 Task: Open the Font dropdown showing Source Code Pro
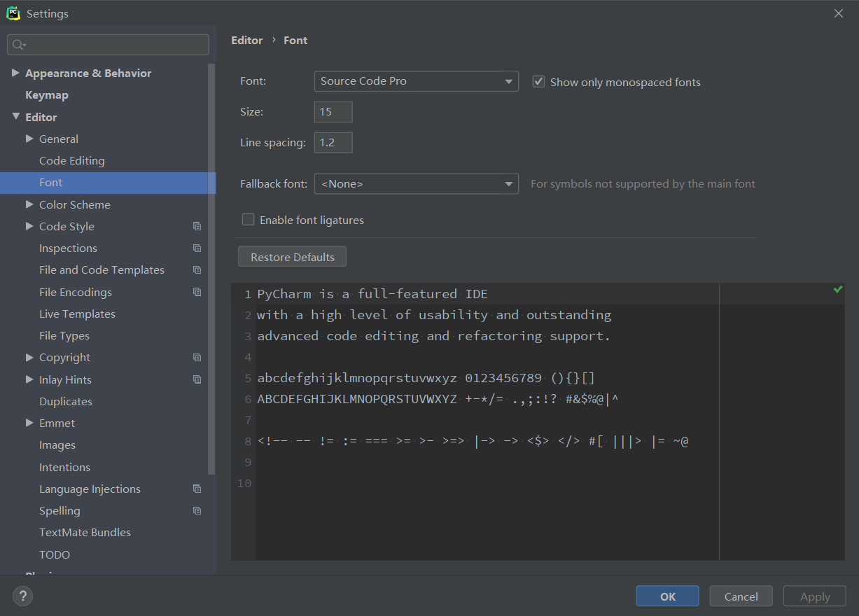tap(417, 81)
